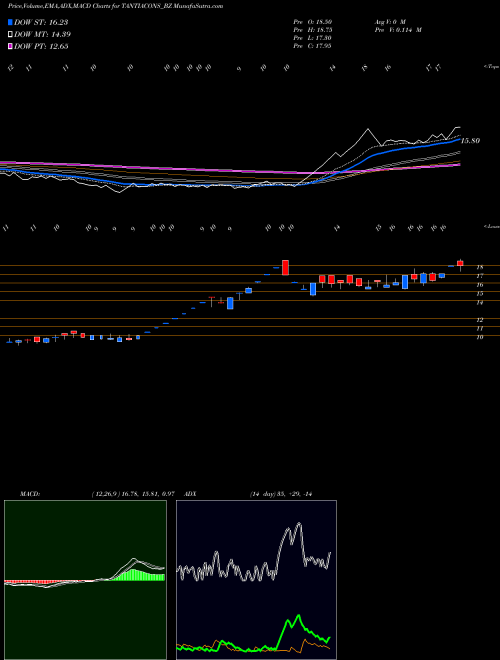Click the 15 price axis label
The height and width of the screenshot is (660, 500).
point(479,294)
